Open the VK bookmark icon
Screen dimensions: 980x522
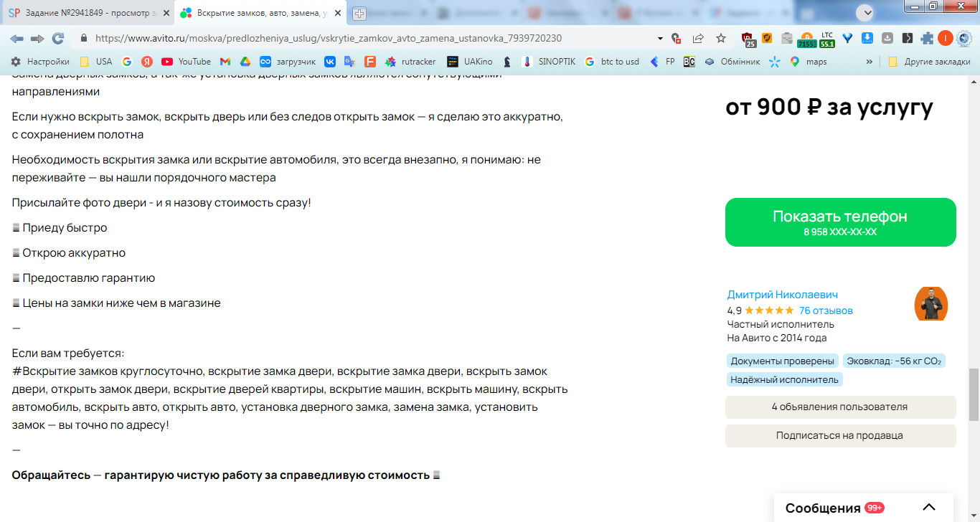click(x=330, y=62)
